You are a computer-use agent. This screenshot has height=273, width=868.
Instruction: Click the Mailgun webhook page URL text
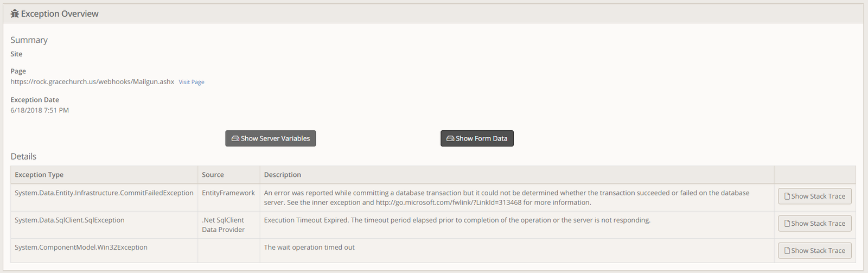(x=92, y=81)
